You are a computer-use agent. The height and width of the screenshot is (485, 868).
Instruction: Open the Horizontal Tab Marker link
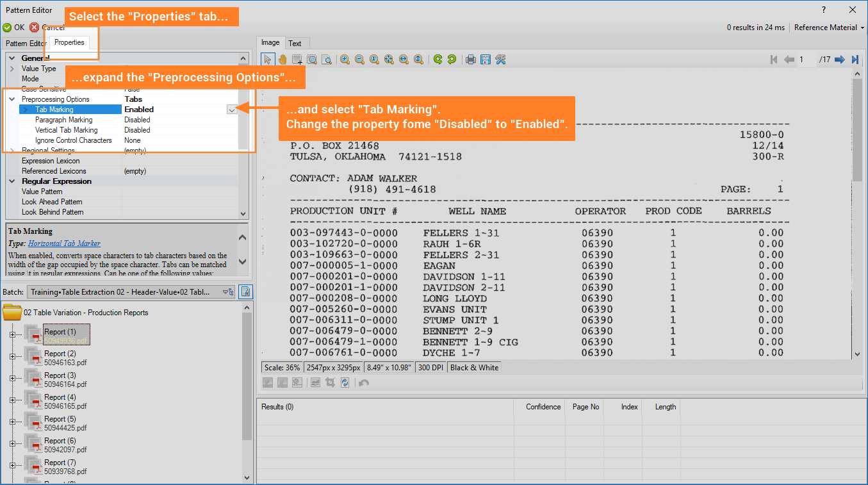[64, 243]
